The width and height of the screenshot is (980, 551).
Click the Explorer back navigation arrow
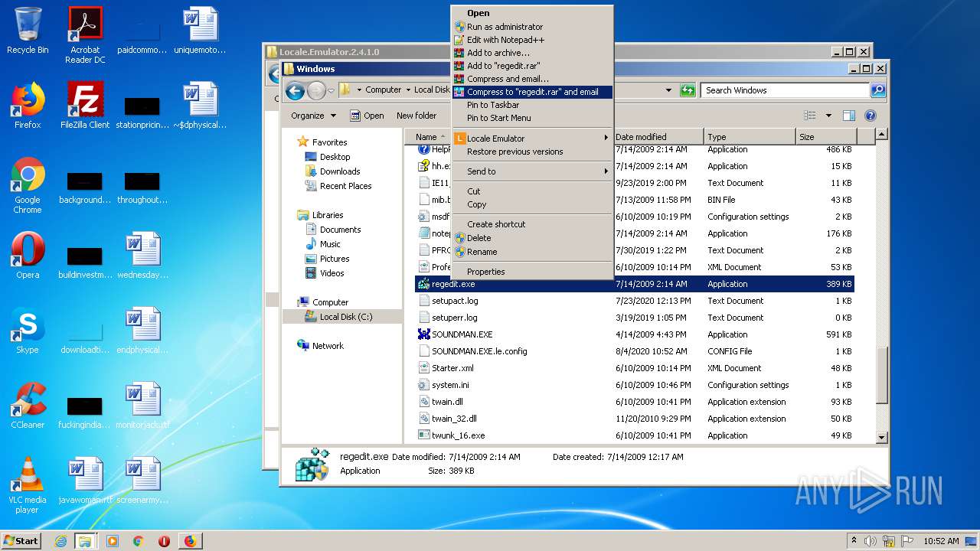(x=295, y=91)
